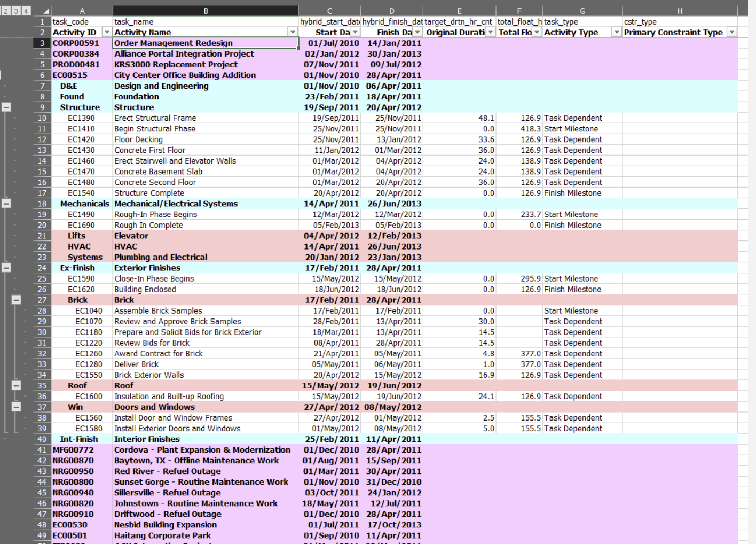Open the Start Date filter dropdown
Screen dimensions: 756x544
[x=355, y=33]
